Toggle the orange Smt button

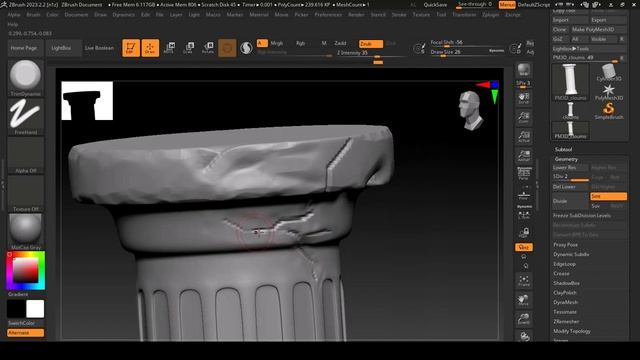coord(608,196)
